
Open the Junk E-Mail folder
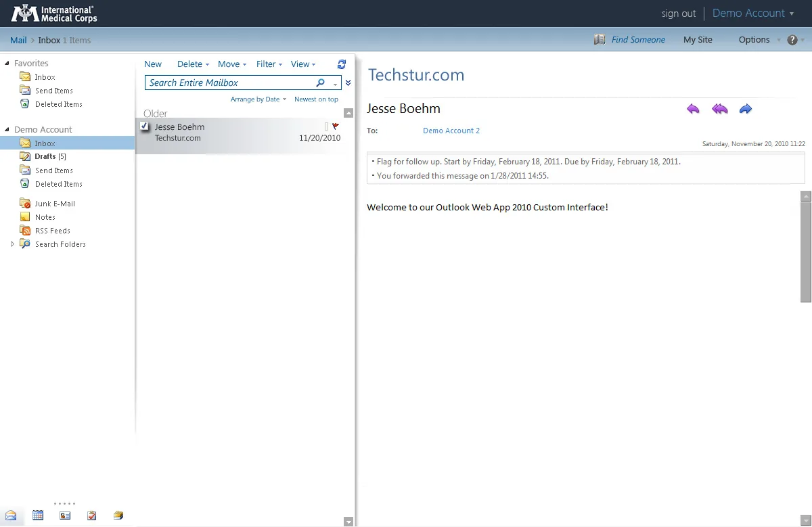(x=54, y=204)
